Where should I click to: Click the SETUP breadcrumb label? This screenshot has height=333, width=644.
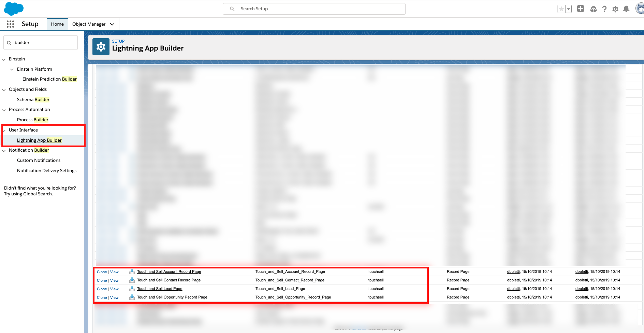tap(118, 41)
